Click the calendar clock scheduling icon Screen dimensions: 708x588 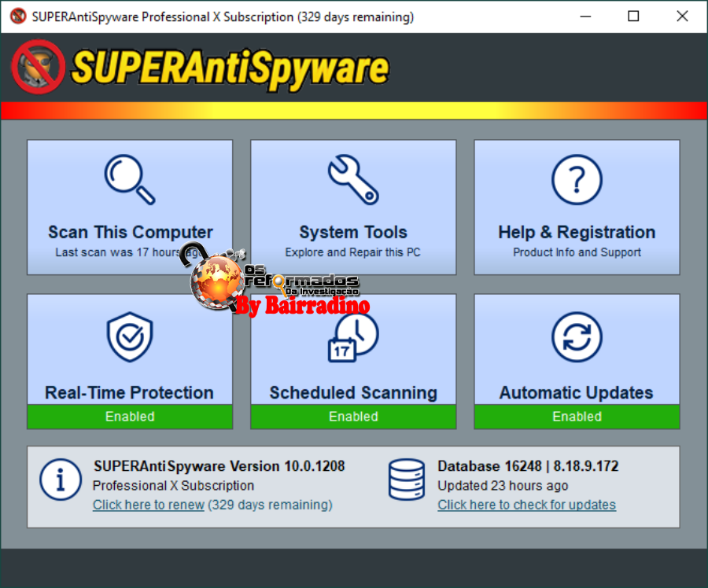pos(353,336)
